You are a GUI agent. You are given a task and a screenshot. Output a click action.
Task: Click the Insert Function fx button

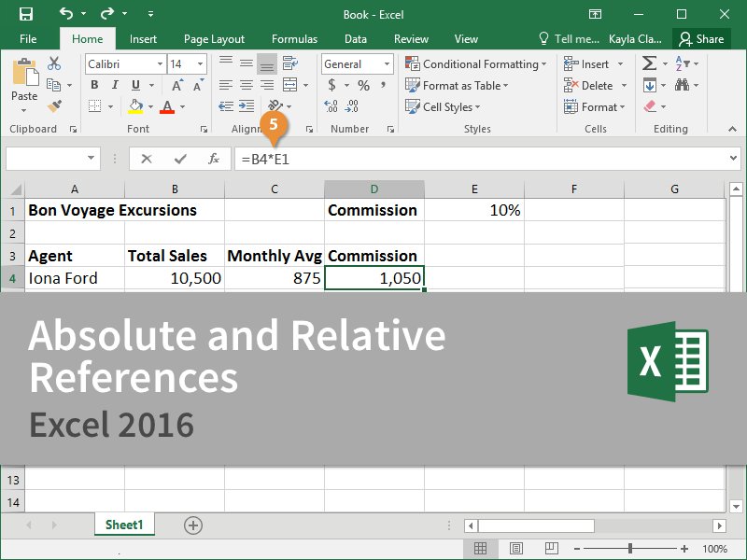coord(214,159)
